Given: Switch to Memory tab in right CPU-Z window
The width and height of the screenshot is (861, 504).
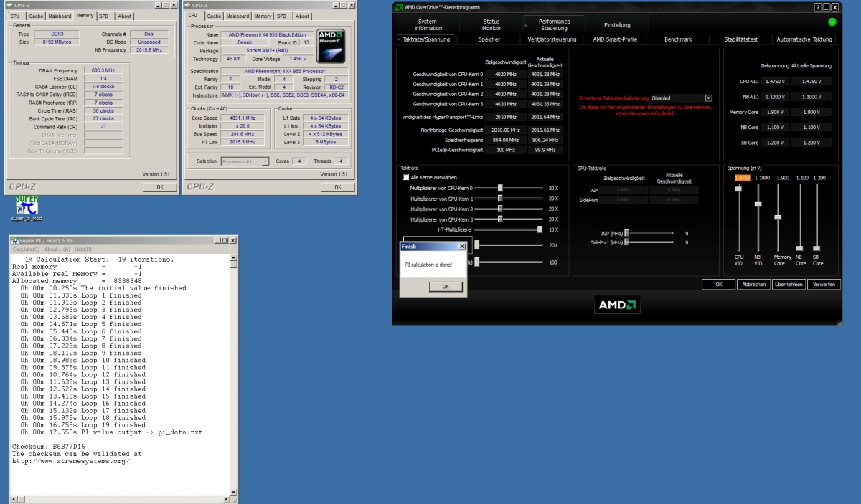Looking at the screenshot, I should [x=263, y=16].
